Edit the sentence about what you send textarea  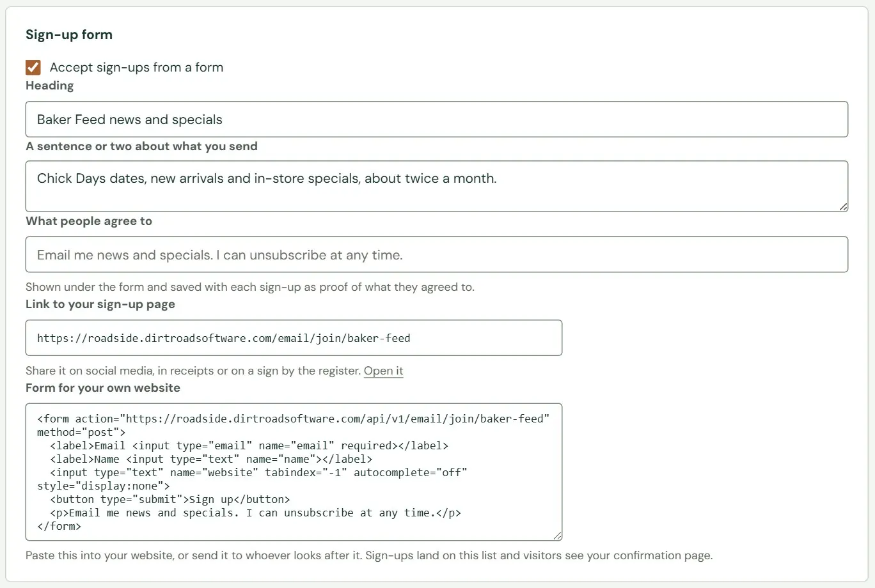pyautogui.click(x=437, y=186)
